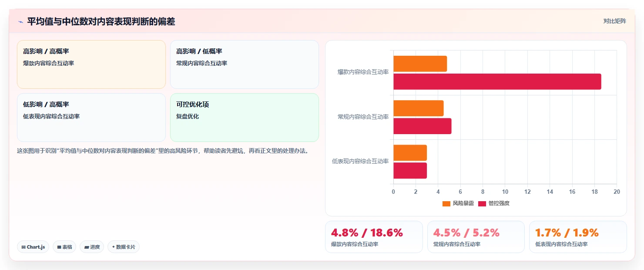Click the 低表现内容综合互动率 chart axis label
The height and width of the screenshot is (270, 644).
360,161
